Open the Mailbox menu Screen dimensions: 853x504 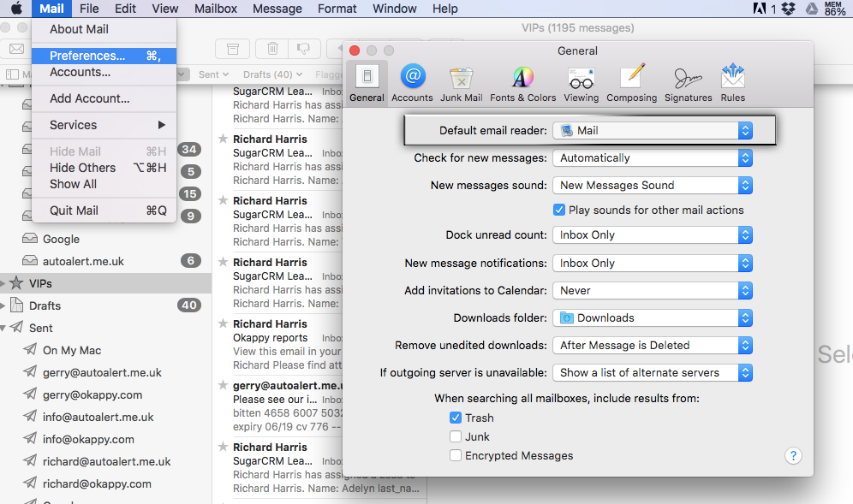[216, 9]
